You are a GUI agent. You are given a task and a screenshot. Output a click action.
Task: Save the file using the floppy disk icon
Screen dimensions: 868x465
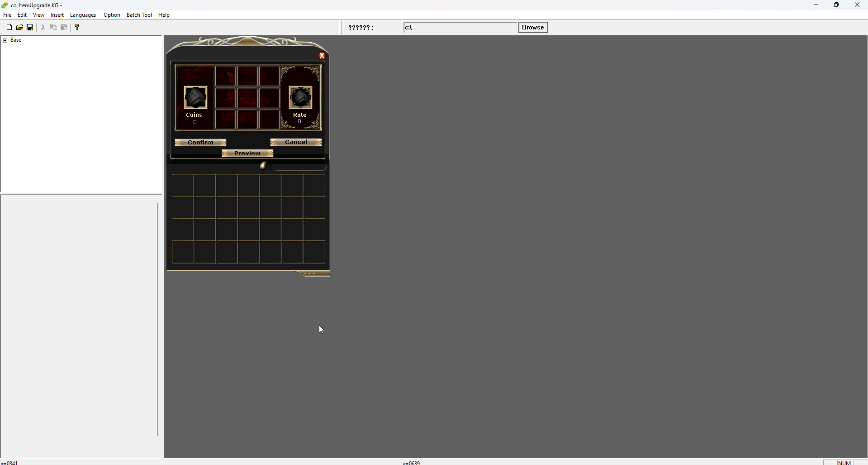click(x=30, y=27)
